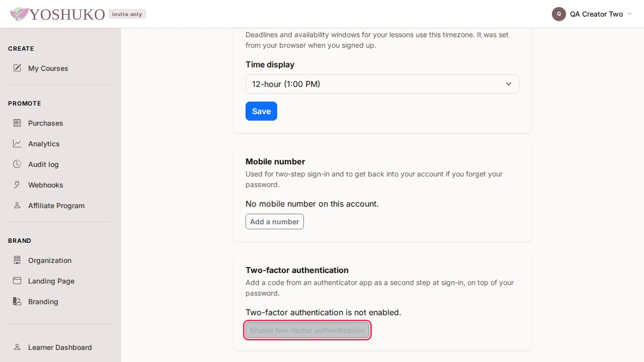
Task: Click the QA Creator Two name
Action: 597,14
